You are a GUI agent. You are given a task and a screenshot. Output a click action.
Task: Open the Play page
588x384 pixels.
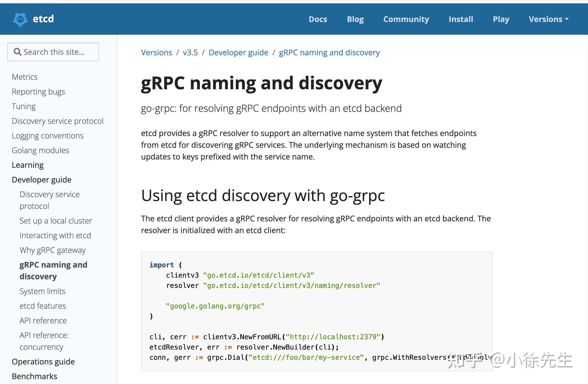pyautogui.click(x=501, y=19)
